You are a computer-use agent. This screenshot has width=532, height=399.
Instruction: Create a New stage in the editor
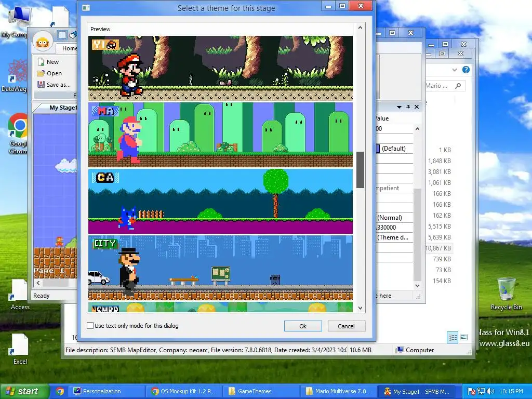click(x=48, y=62)
